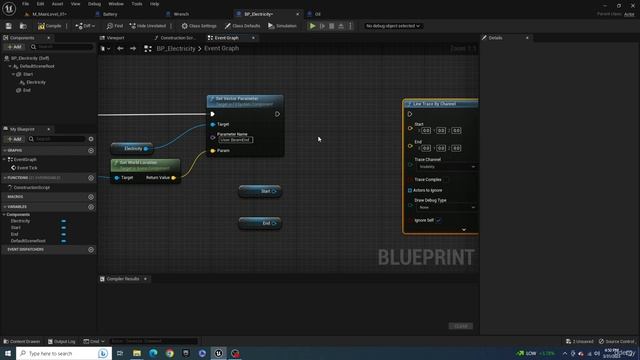This screenshot has width=640, height=360.
Task: Open the Asset menu
Action: pyautogui.click(x=57, y=4)
